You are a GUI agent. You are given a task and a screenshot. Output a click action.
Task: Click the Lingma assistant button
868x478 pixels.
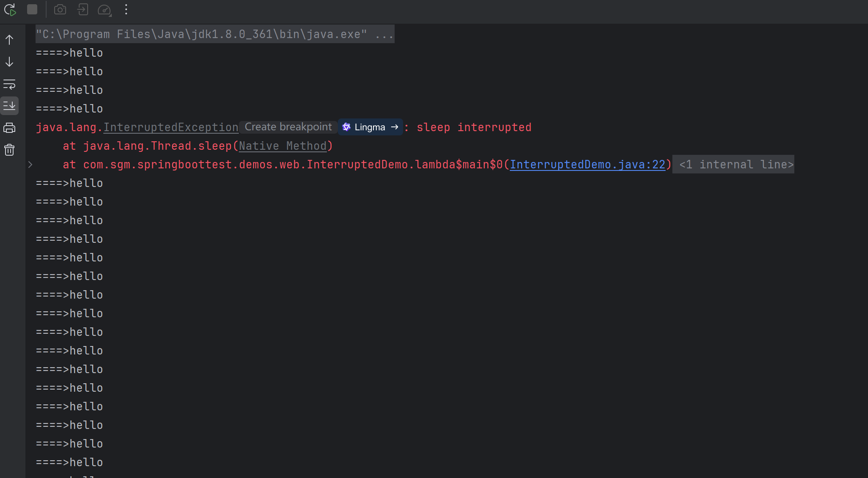pos(370,127)
